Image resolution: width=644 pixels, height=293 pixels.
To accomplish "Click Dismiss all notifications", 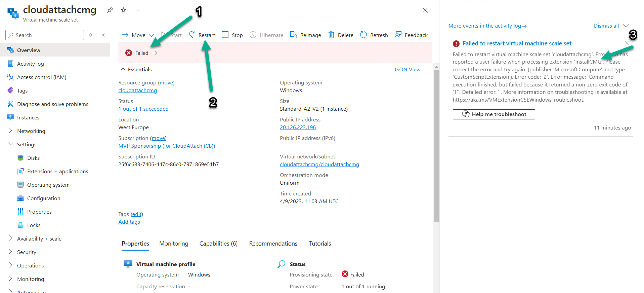I will pos(606,26).
